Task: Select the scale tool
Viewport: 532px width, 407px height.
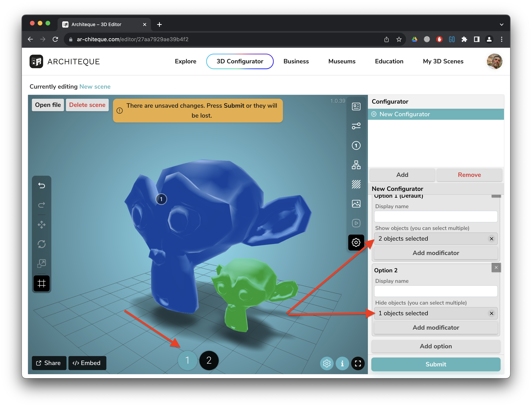Action: (x=41, y=264)
